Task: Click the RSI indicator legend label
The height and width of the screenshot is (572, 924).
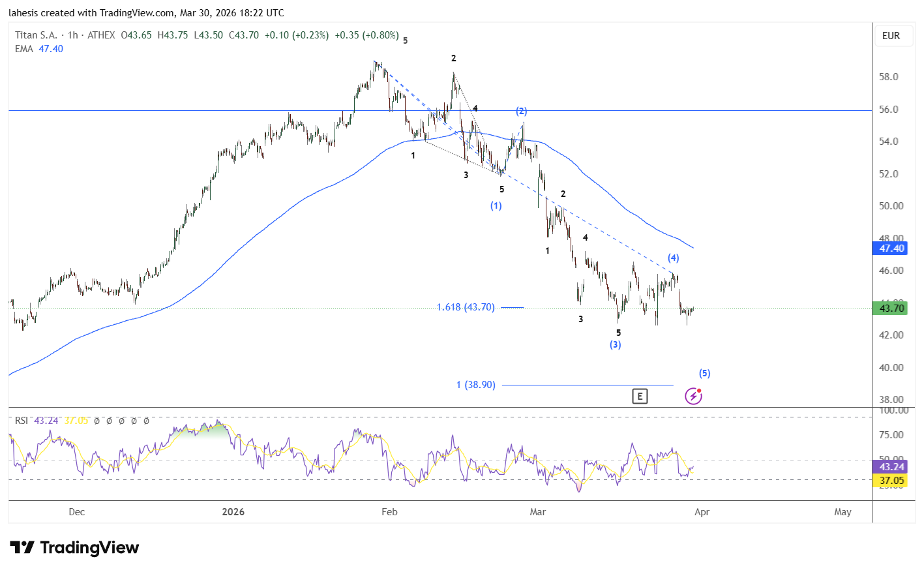Action: click(x=22, y=421)
